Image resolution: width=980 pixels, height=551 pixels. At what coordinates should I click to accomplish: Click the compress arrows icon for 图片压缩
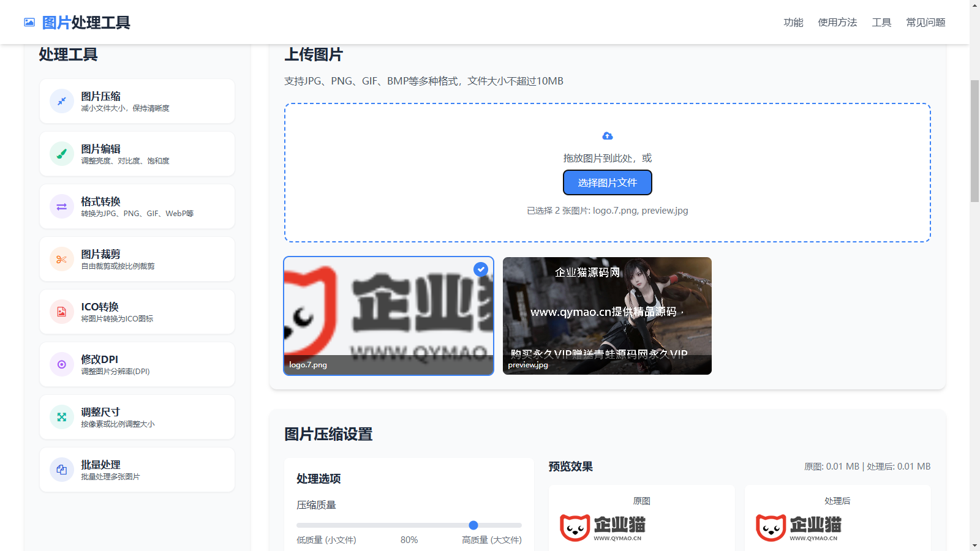(62, 101)
